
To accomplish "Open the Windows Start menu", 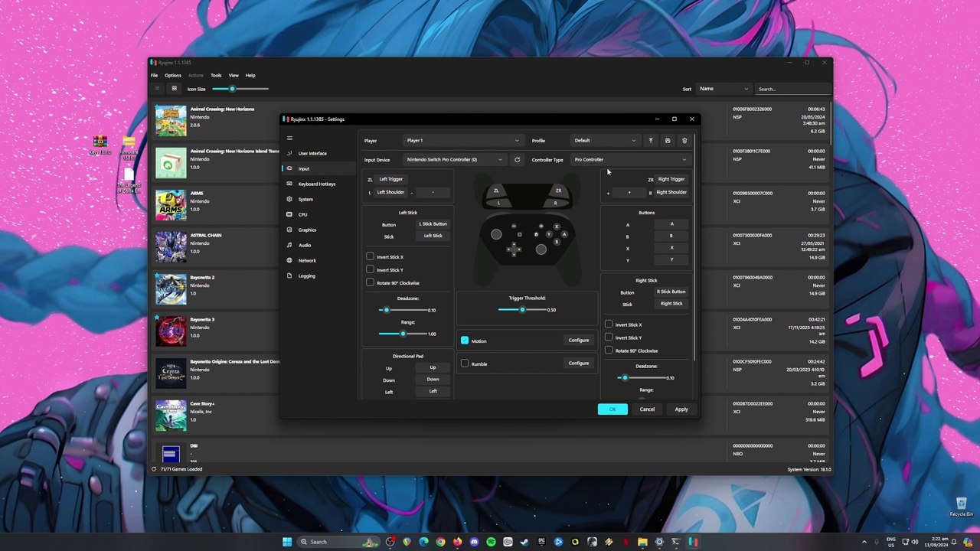I will (287, 542).
